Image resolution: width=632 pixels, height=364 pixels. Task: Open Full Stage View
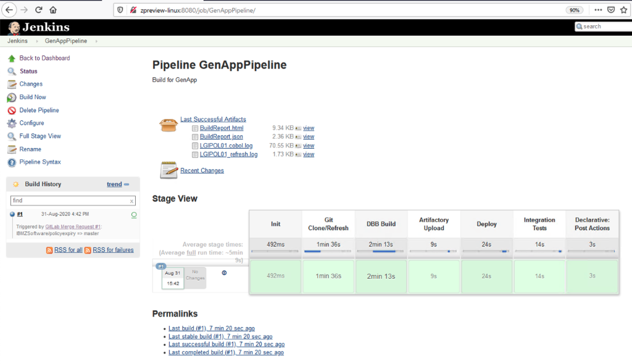pyautogui.click(x=40, y=136)
